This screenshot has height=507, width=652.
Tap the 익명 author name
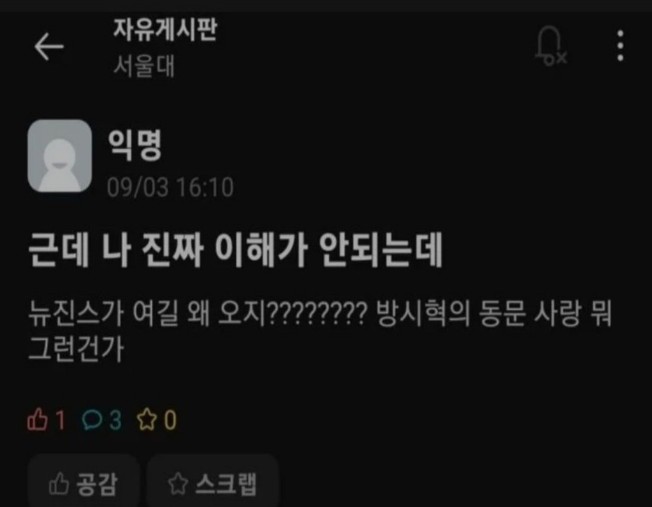pyautogui.click(x=135, y=145)
